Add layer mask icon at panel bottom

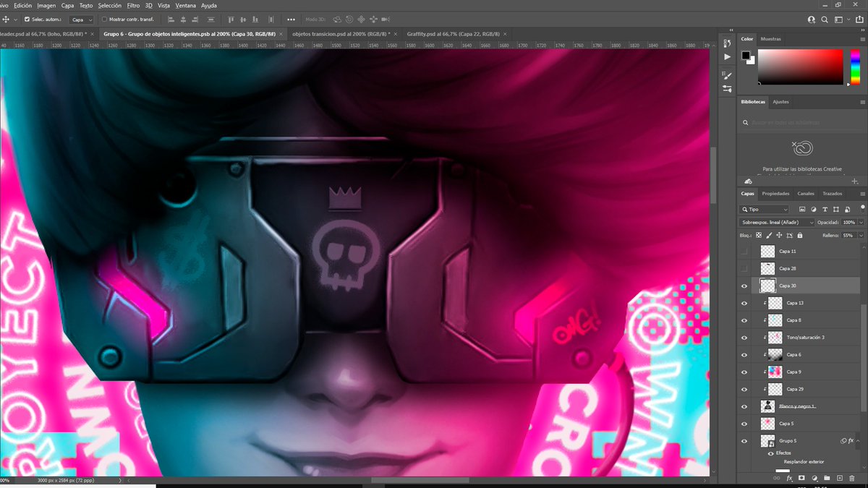[x=801, y=479]
